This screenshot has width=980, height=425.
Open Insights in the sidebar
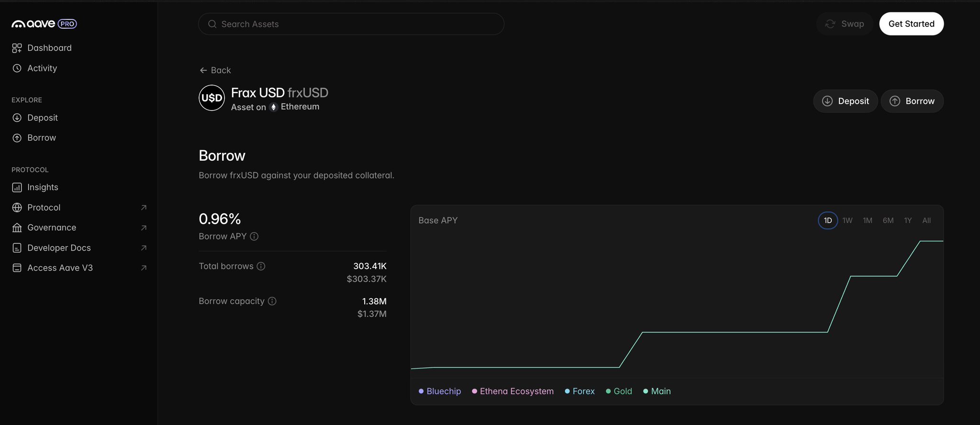43,187
